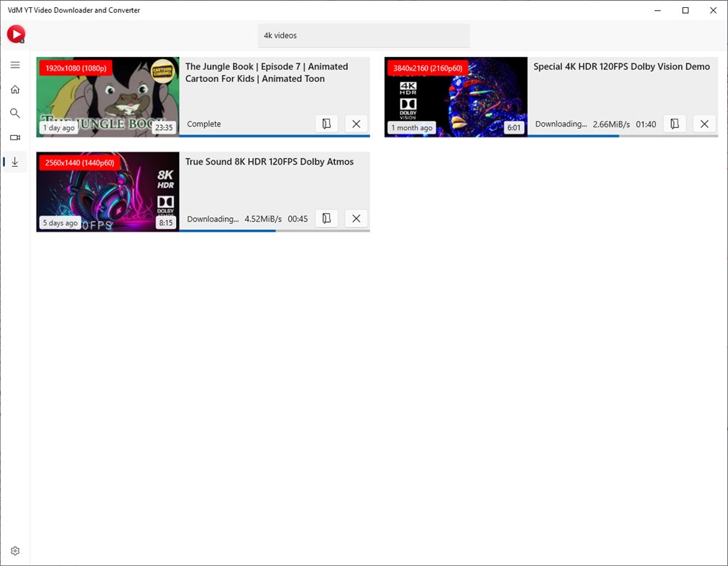The width and height of the screenshot is (728, 566).
Task: Go to the Home page icon
Action: click(x=15, y=89)
